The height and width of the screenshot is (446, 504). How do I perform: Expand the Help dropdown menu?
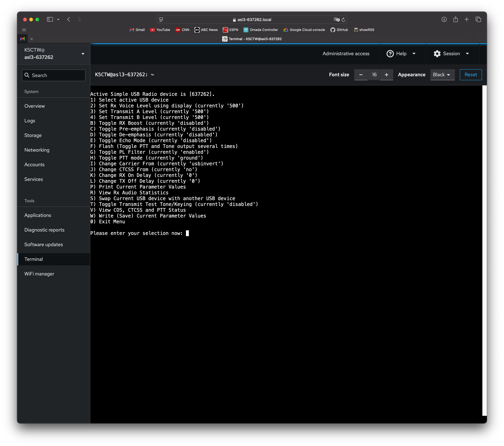[401, 54]
